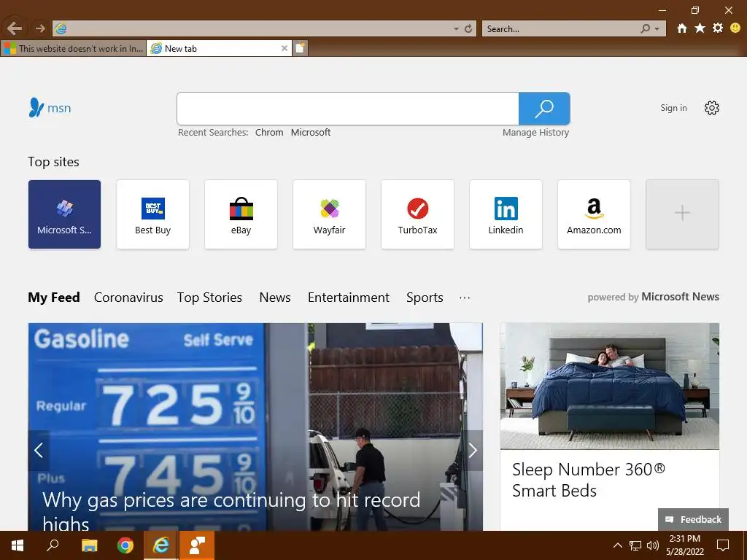
Task: Select the 'My Feed' feed tab
Action: [54, 297]
